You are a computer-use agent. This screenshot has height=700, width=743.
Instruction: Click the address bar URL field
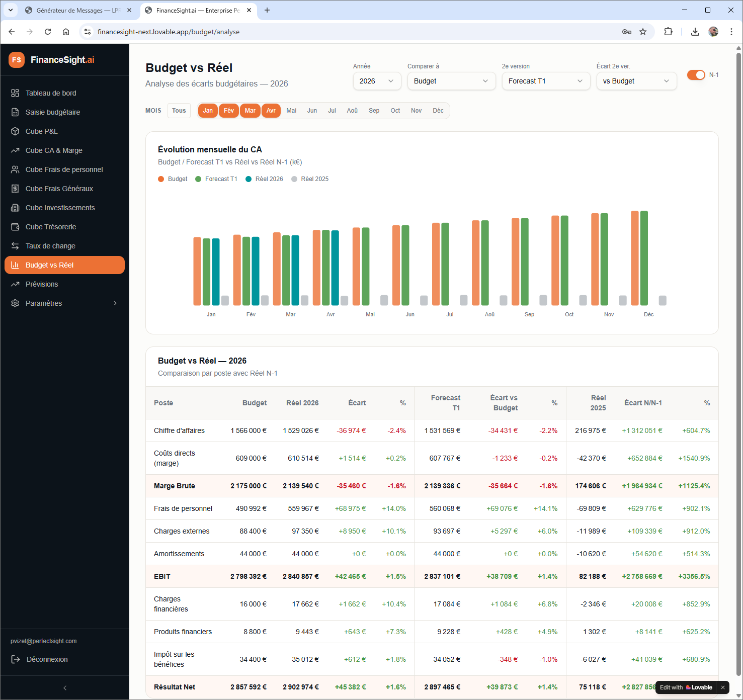coord(352,32)
